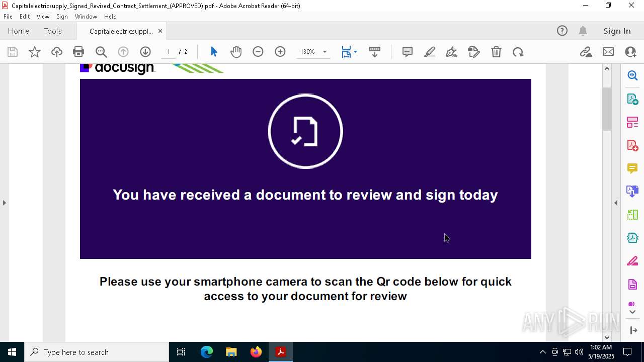Add a sticky note comment
Image resolution: width=644 pixels, height=362 pixels.
[408, 52]
